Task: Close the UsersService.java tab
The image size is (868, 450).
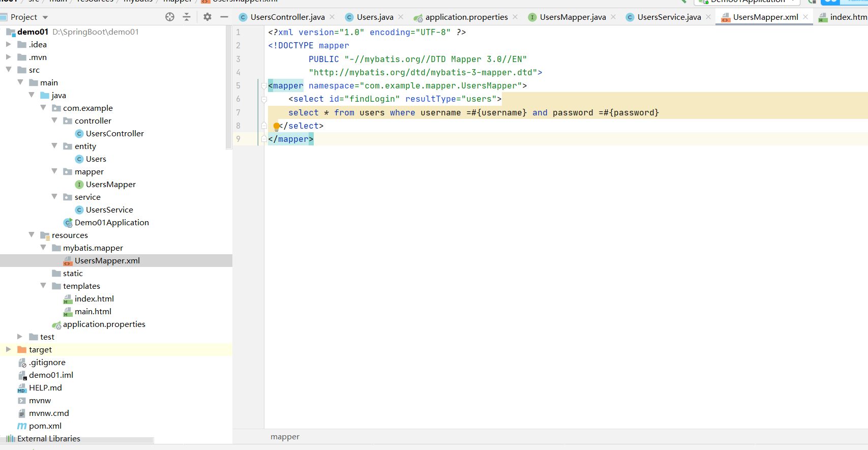Action: pos(708,17)
